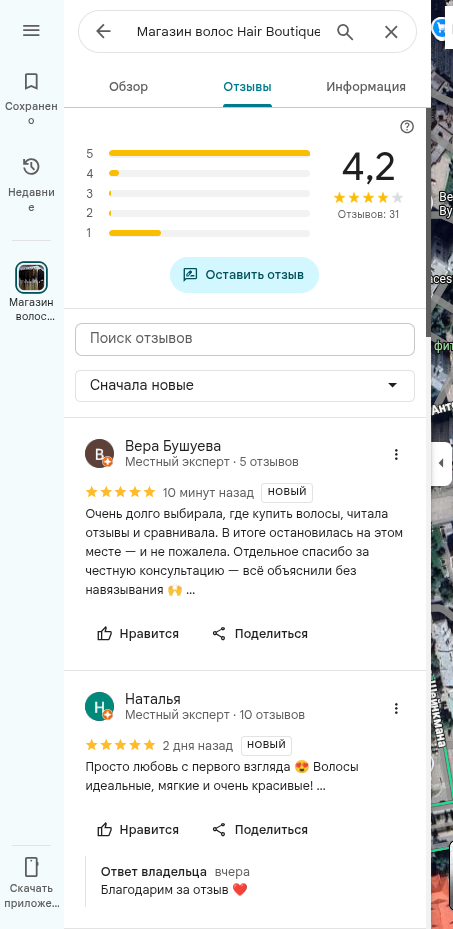
Task: Click the Отзывов: 31 count text
Action: pyautogui.click(x=368, y=214)
